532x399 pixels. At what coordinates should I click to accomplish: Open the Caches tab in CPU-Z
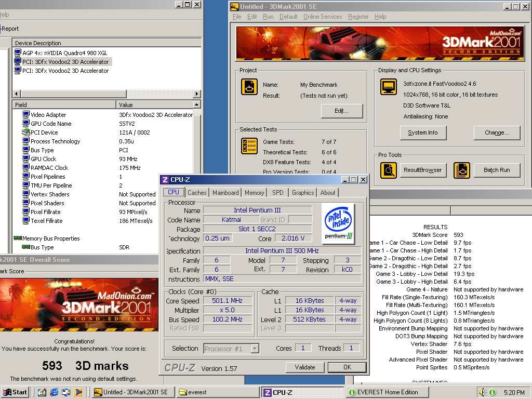coord(197,192)
